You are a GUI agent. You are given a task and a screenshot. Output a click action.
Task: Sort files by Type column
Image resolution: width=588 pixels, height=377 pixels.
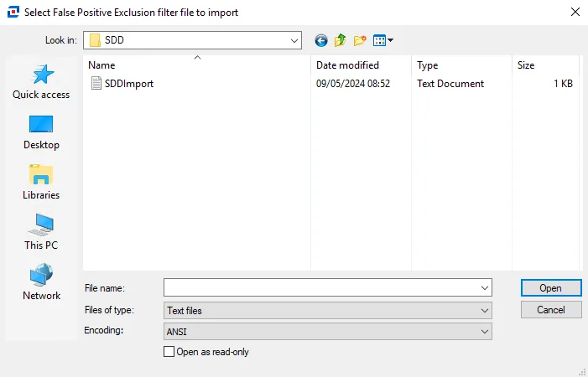(x=461, y=65)
